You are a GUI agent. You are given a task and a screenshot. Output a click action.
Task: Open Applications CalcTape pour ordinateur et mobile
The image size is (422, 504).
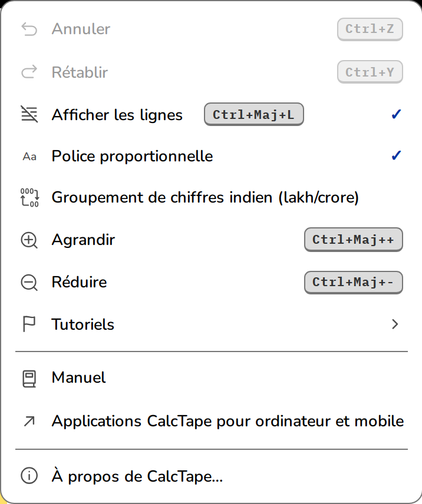211,421
